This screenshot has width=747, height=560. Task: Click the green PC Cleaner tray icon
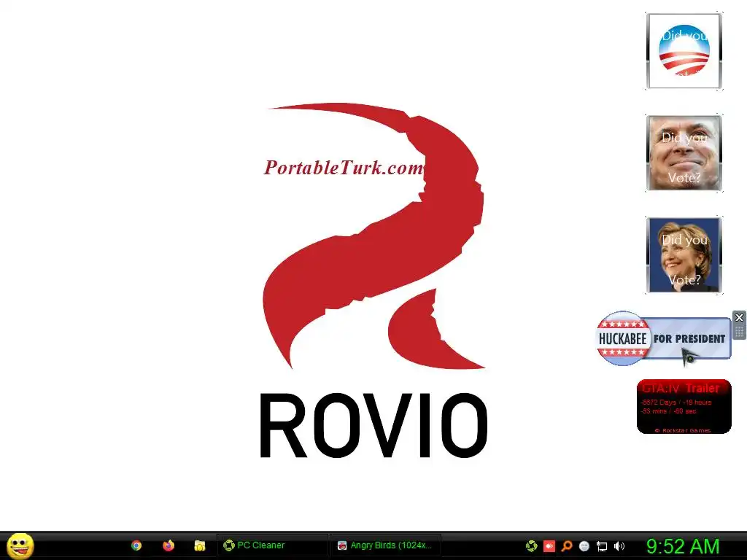[x=531, y=546]
